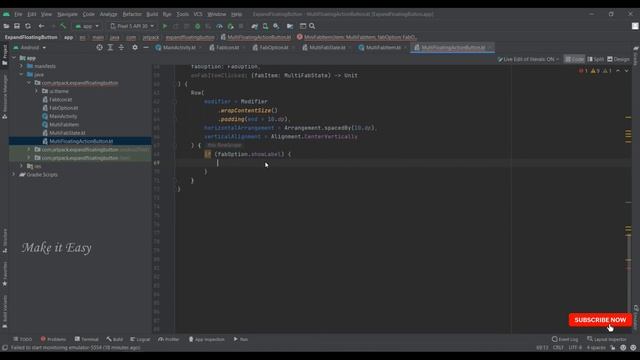
Task: Switch editor to Code view mode
Action: click(x=574, y=59)
